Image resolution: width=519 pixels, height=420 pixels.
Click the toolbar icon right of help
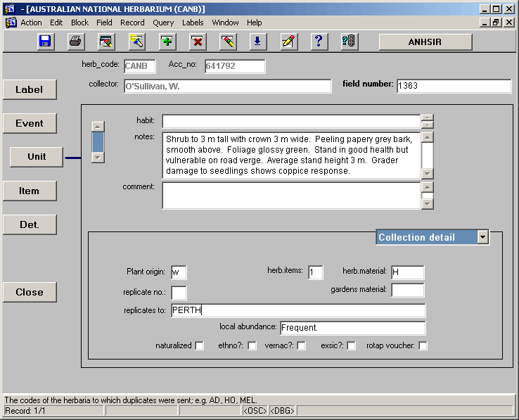349,42
